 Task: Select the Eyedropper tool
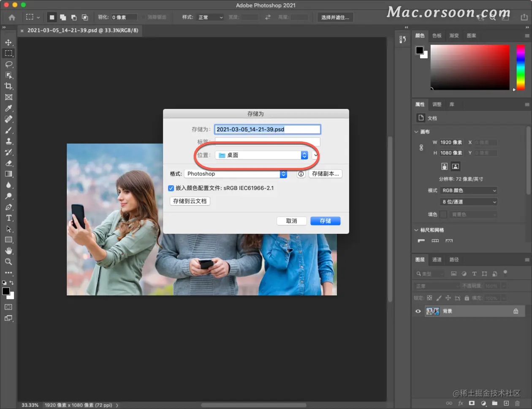click(x=8, y=108)
